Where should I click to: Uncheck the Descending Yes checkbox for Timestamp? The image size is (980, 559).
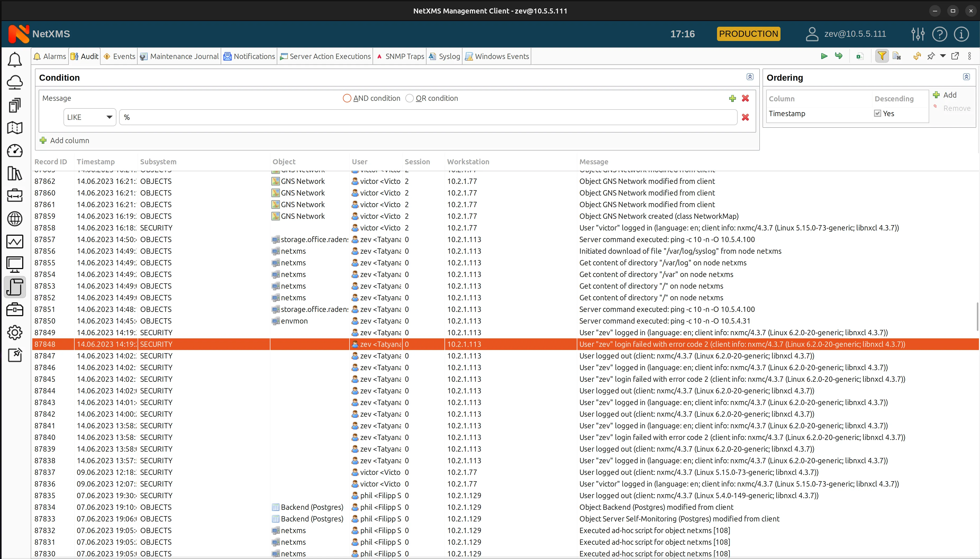coord(878,113)
